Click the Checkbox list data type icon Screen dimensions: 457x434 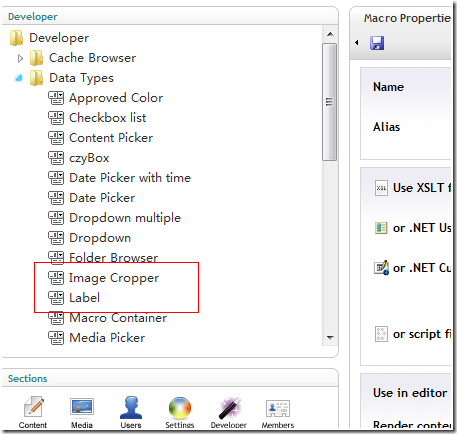pos(56,118)
